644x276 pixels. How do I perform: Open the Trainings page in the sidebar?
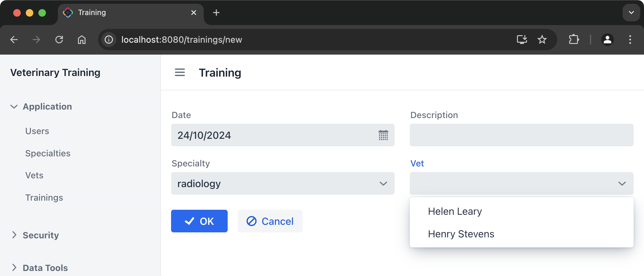[x=44, y=198]
